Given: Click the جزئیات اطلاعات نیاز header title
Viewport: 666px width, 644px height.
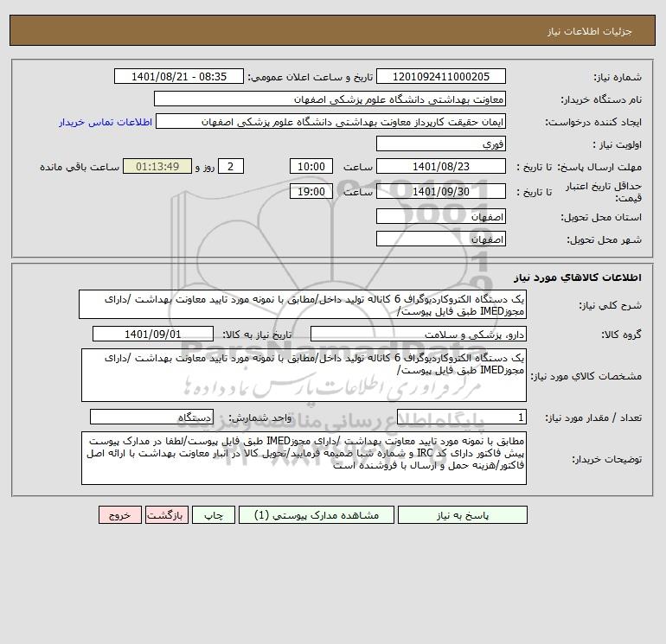Looking at the screenshot, I should [x=590, y=31].
